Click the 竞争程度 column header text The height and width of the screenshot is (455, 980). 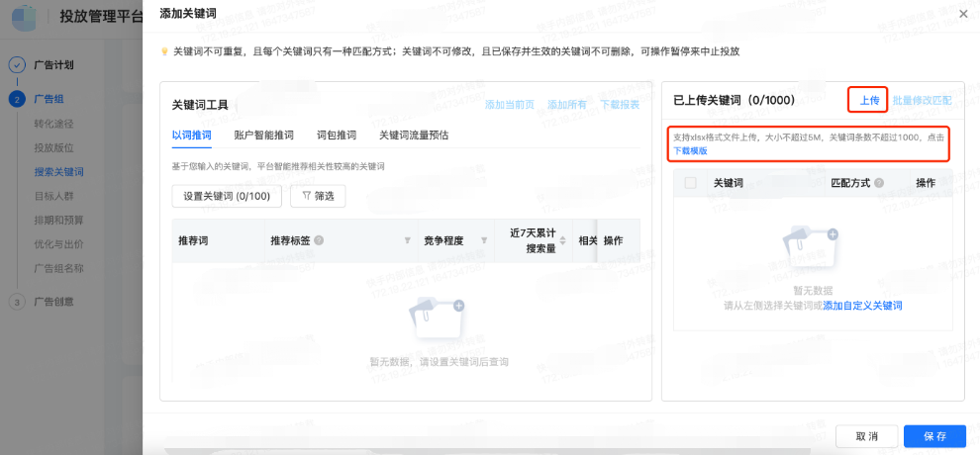[443, 241]
